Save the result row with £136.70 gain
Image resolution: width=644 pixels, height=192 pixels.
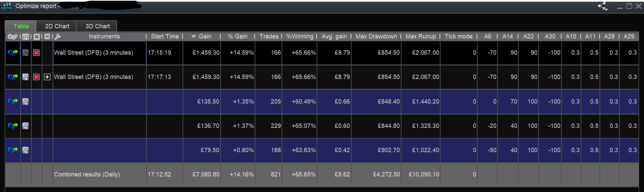coord(25,126)
